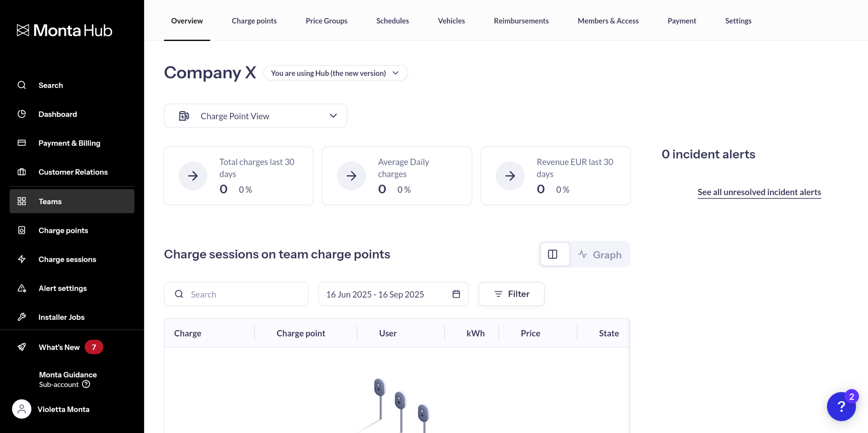Image resolution: width=868 pixels, height=433 pixels.
Task: Open Charge sessions lightning bolt icon
Action: tap(22, 259)
